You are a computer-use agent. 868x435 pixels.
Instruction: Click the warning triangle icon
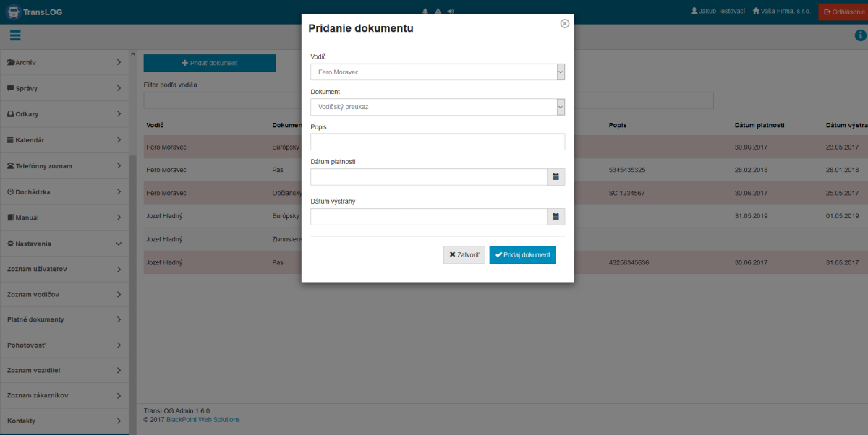438,12
